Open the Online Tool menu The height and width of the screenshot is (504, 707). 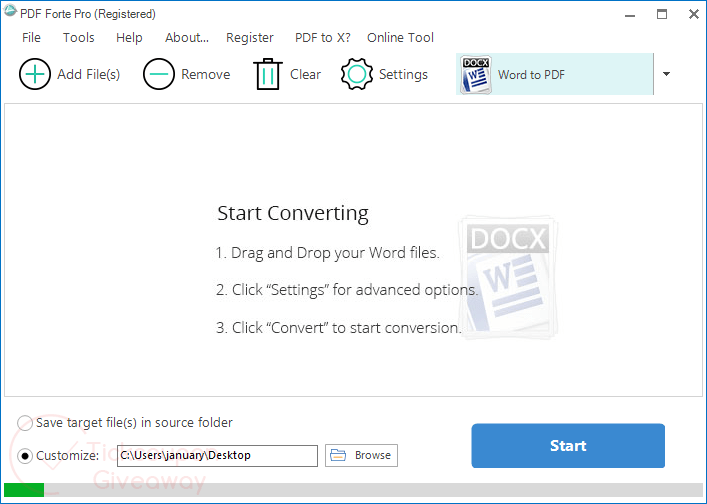point(400,37)
